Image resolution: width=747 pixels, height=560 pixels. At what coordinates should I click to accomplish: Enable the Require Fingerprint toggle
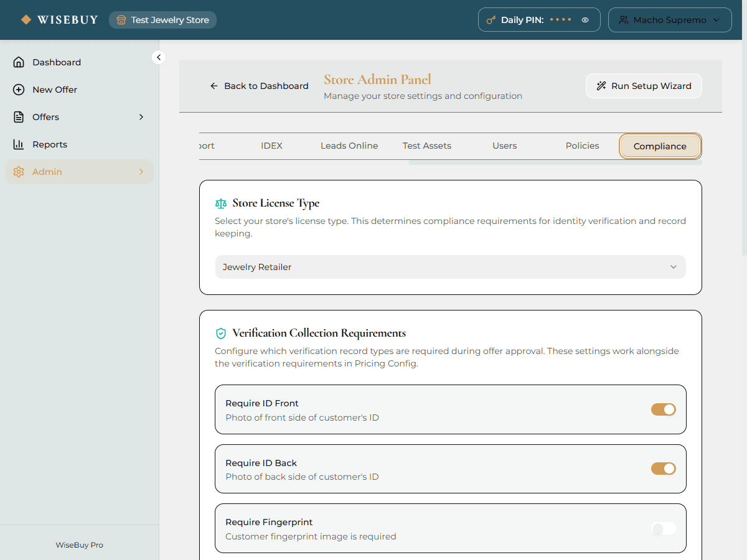click(x=663, y=528)
